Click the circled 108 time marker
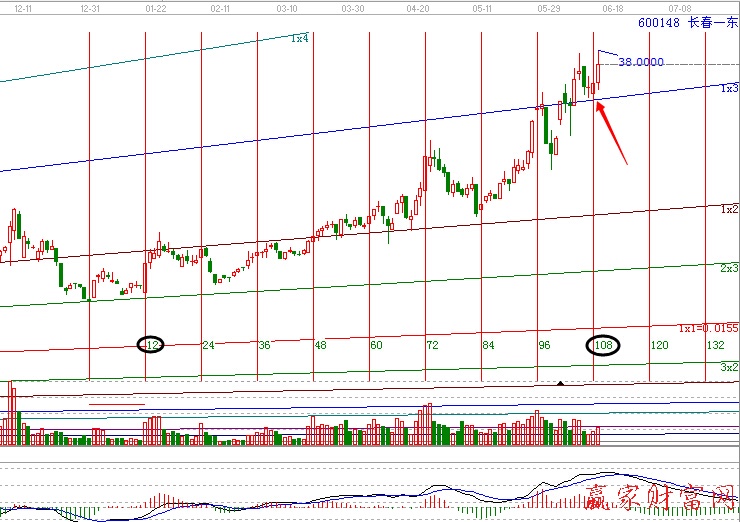Screen dimensions: 740x522 coord(602,345)
